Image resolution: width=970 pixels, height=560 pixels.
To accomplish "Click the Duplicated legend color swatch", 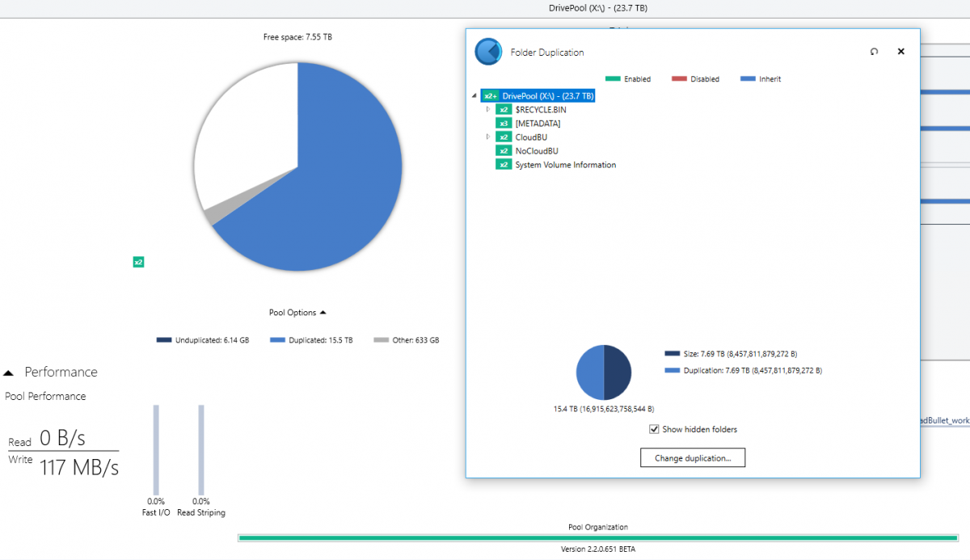I will [277, 340].
